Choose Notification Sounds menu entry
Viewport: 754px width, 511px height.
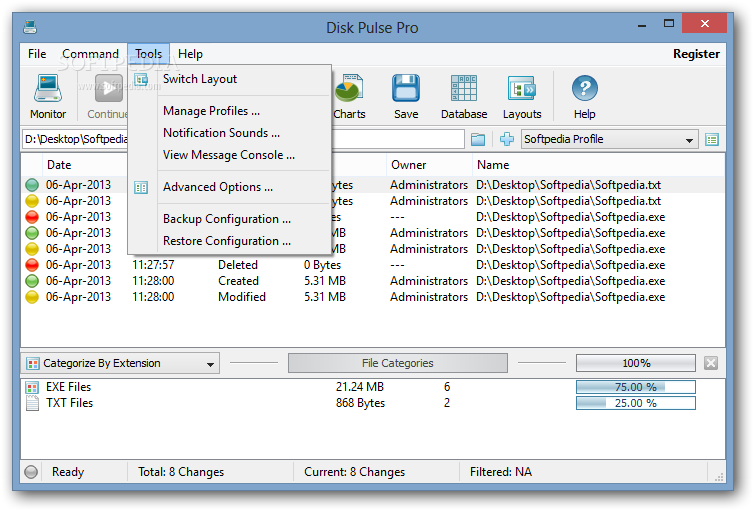pyautogui.click(x=230, y=133)
